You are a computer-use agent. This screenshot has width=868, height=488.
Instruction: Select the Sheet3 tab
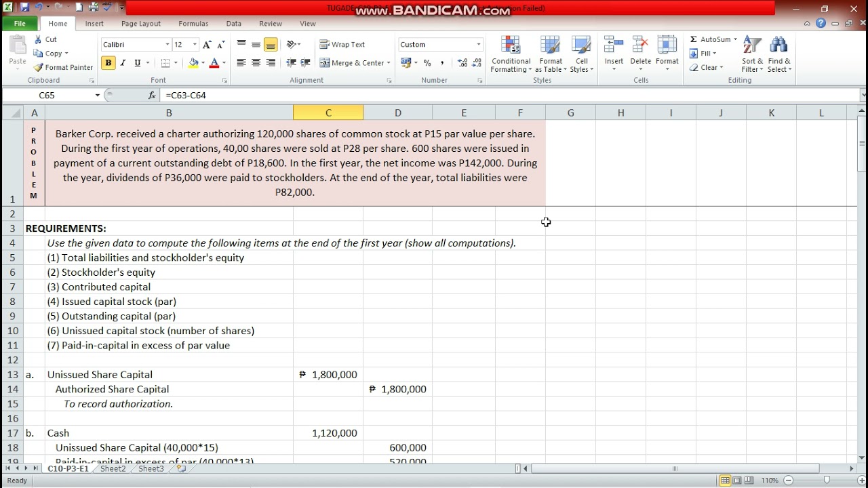[x=151, y=468]
